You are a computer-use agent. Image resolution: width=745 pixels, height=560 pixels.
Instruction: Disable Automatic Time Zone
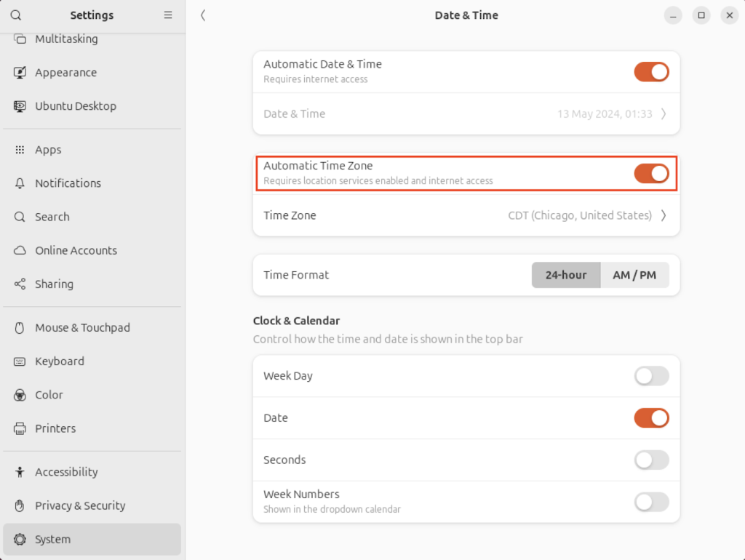pos(651,173)
